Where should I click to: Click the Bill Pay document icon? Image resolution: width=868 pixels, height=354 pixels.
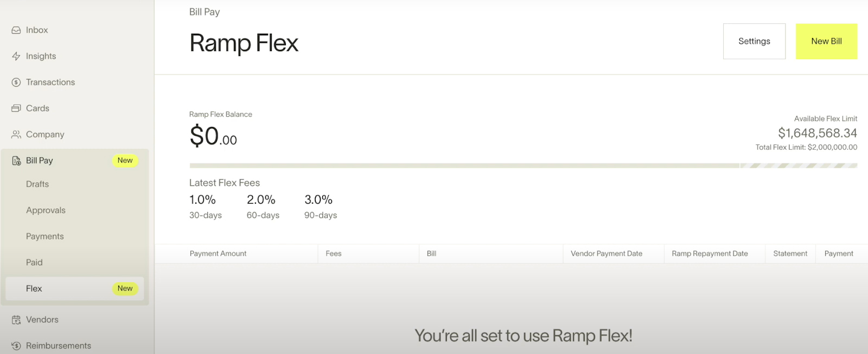(16, 161)
